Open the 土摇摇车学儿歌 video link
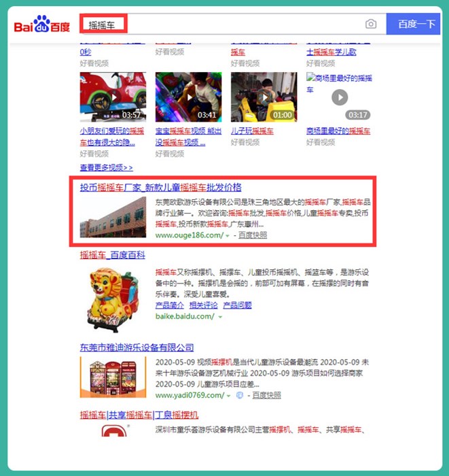 pyautogui.click(x=331, y=52)
